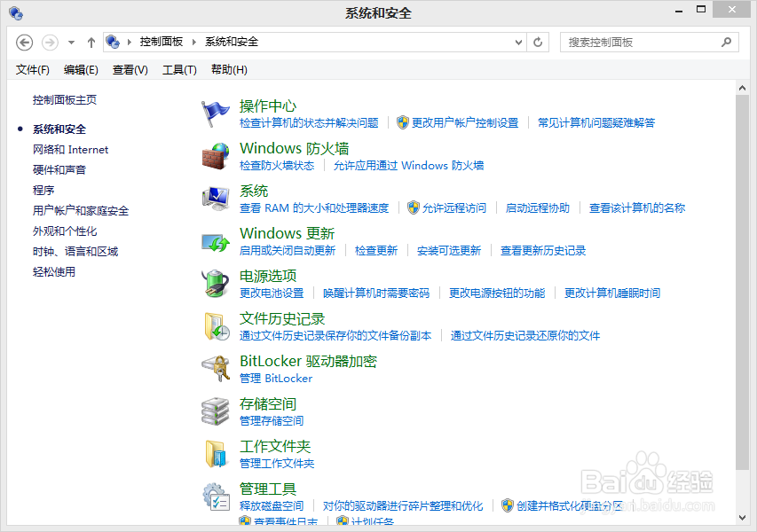Image resolution: width=757 pixels, height=532 pixels.
Task: Open the 系统 computer monitor icon
Action: [215, 199]
